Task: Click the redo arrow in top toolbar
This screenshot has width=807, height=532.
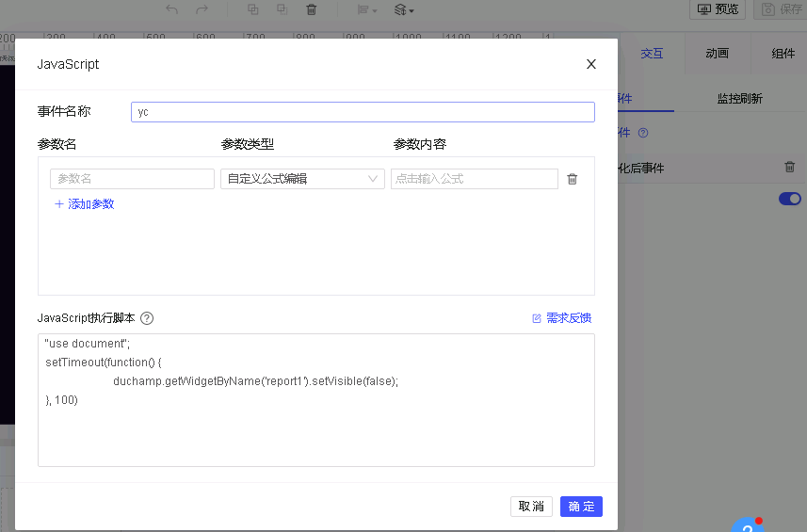Action: tap(202, 9)
